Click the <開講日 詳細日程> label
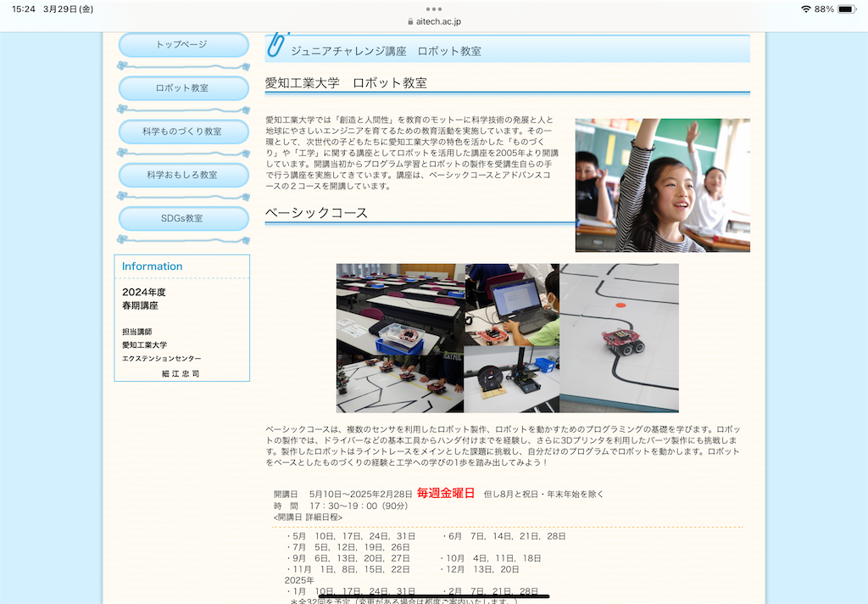Viewport: 868px width, 604px height. click(308, 517)
